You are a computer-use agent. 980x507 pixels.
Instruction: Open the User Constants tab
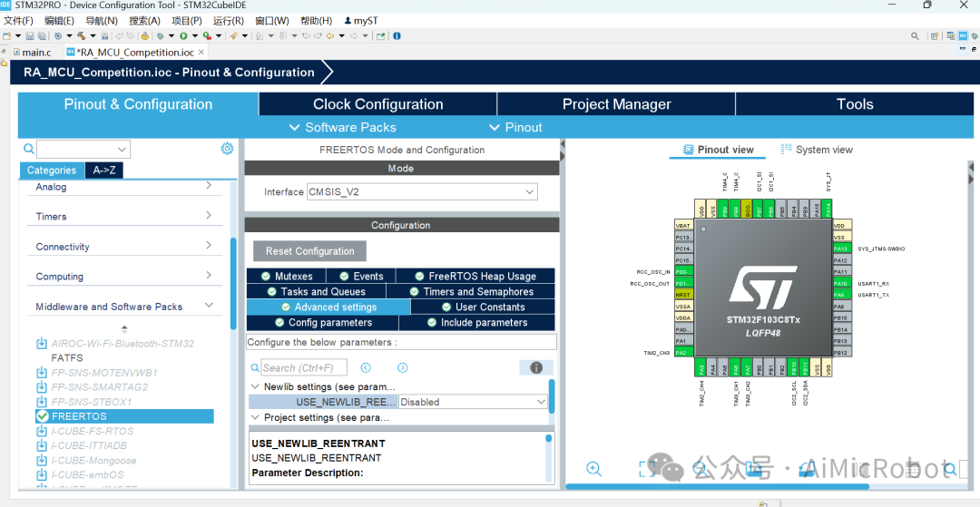(483, 307)
